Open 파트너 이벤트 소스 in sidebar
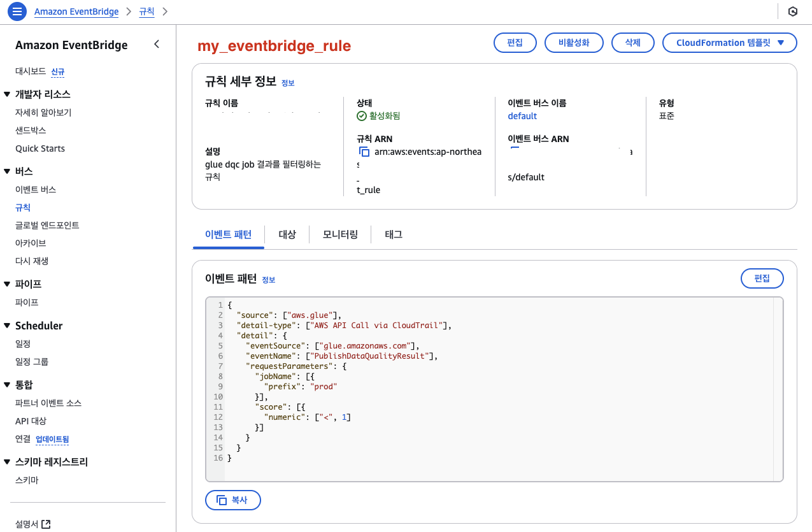This screenshot has width=812, height=532. 48,403
